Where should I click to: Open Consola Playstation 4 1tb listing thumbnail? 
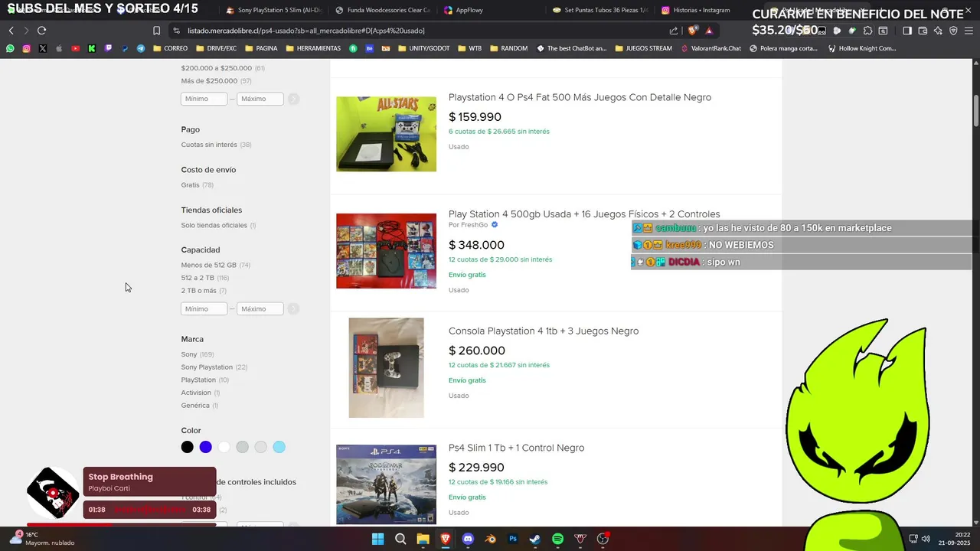(x=386, y=368)
